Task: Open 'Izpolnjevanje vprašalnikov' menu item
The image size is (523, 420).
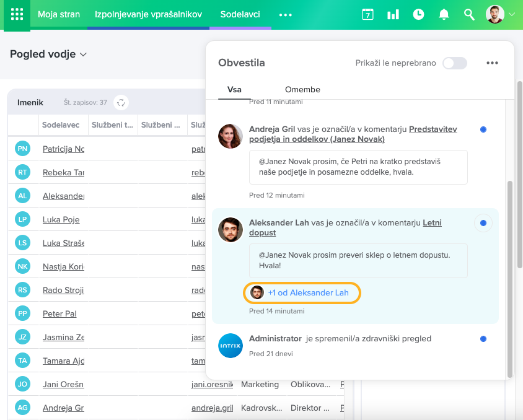Action: 148,14
